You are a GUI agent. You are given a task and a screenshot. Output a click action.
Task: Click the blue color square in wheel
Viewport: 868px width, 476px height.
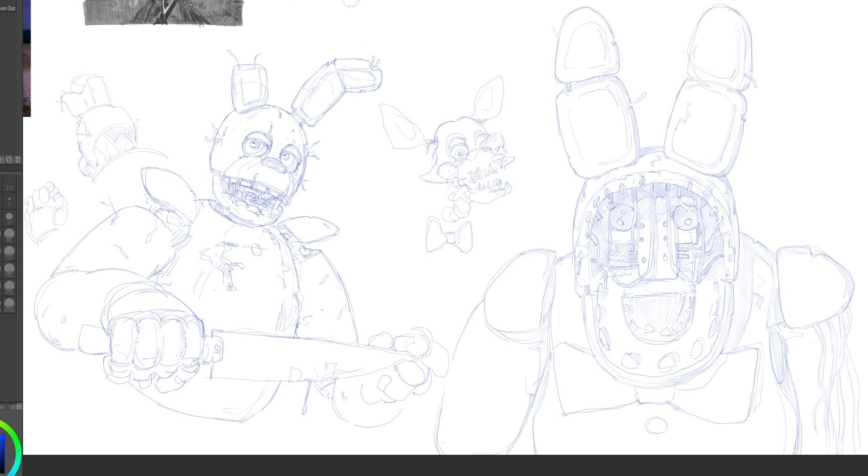(2, 452)
